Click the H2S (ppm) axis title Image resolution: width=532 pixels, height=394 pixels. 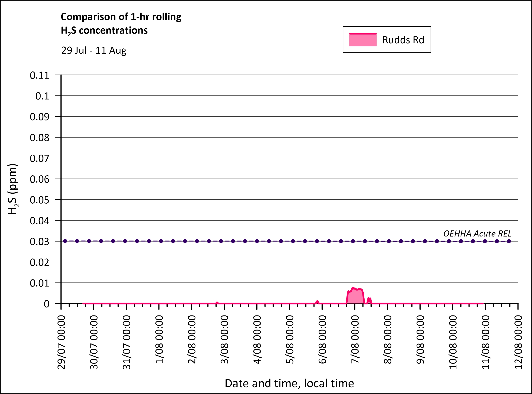tap(13, 189)
